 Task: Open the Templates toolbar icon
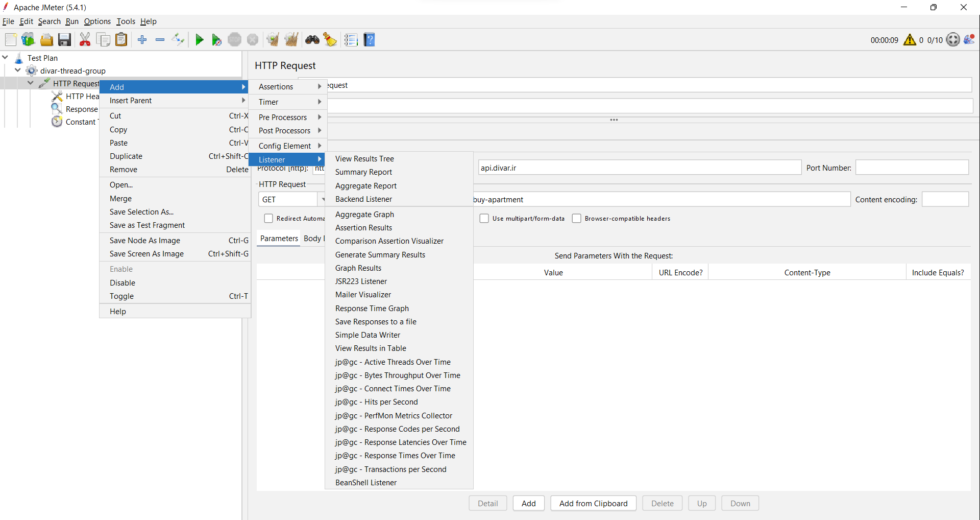pos(28,39)
